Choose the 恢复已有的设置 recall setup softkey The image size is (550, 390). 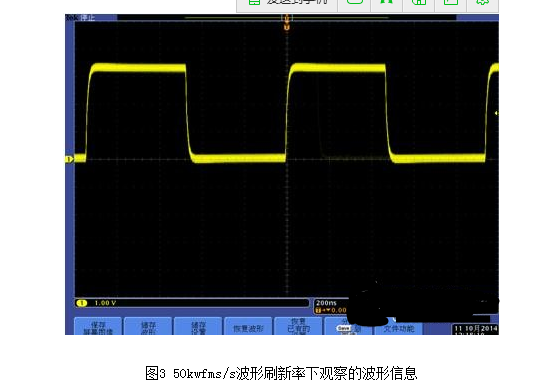(298, 327)
